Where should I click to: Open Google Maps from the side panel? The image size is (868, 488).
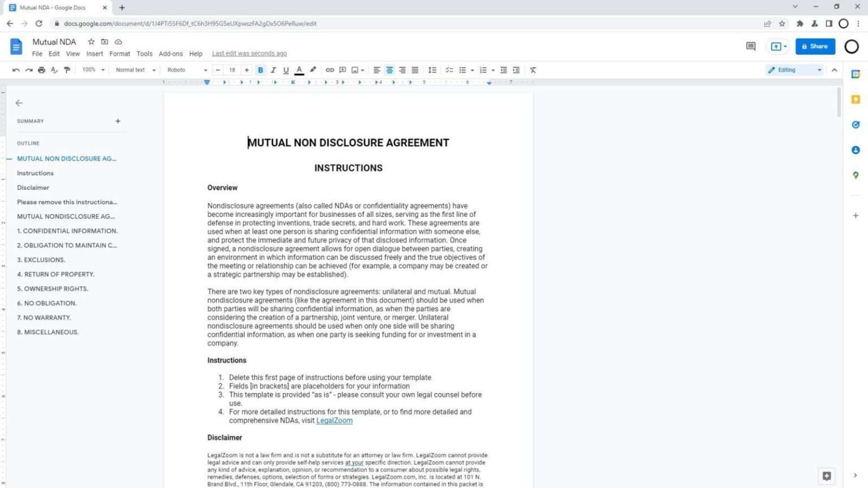[x=856, y=175]
